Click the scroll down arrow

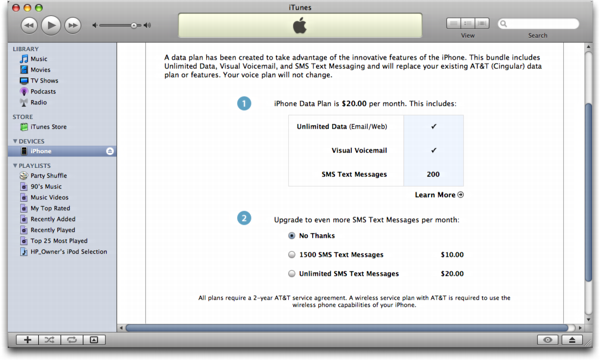(x=589, y=319)
